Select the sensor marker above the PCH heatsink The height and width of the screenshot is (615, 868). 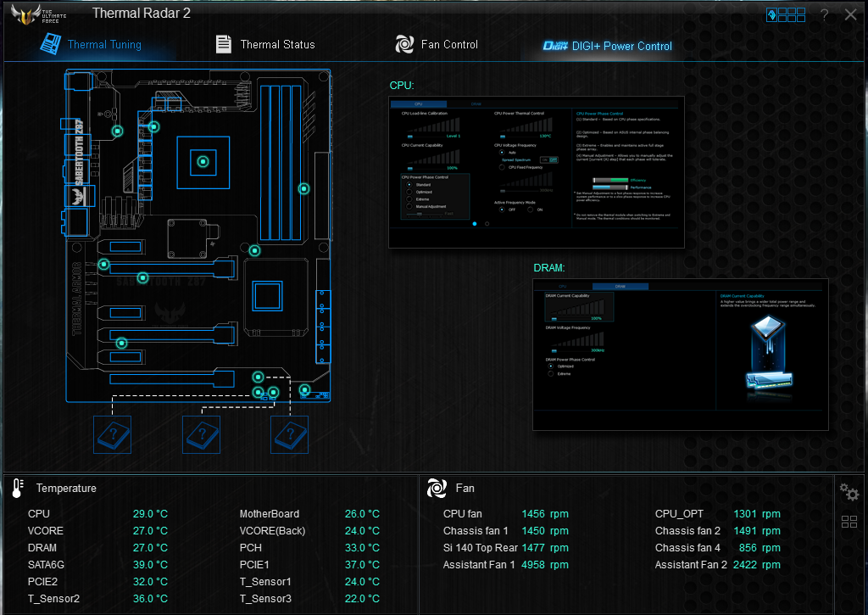coord(254,250)
